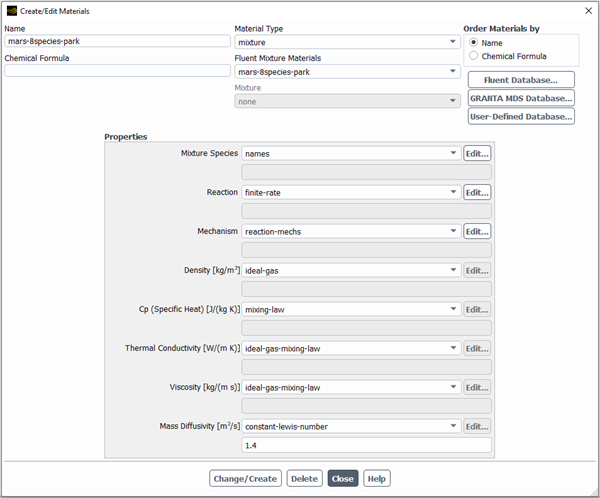
Task: Open the GRANTA MDS Database
Action: [521, 98]
